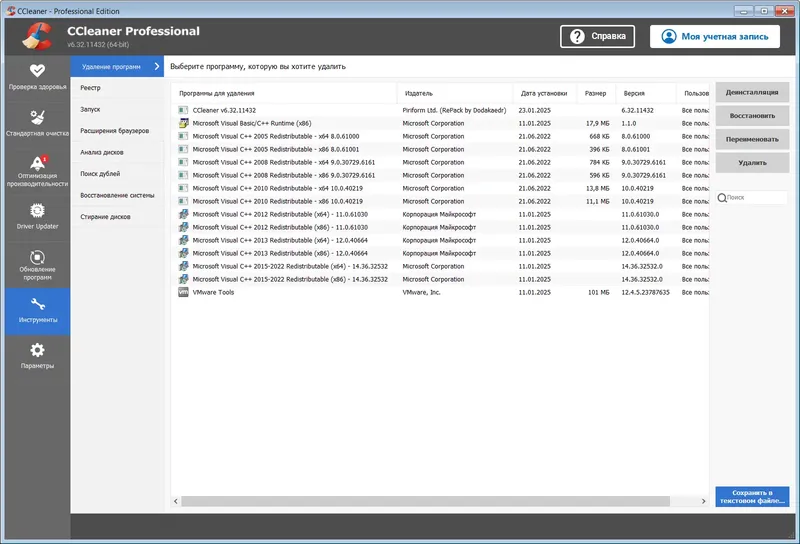Open the Driver Updater icon
The height and width of the screenshot is (544, 800).
click(x=37, y=210)
